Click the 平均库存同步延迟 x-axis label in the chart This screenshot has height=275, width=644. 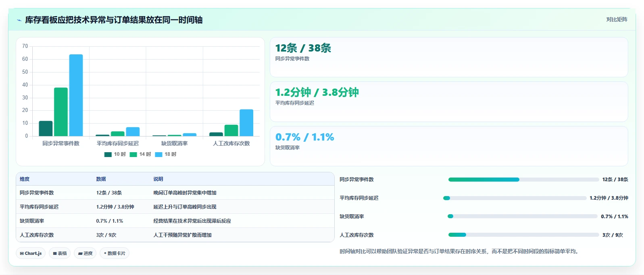coord(118,143)
